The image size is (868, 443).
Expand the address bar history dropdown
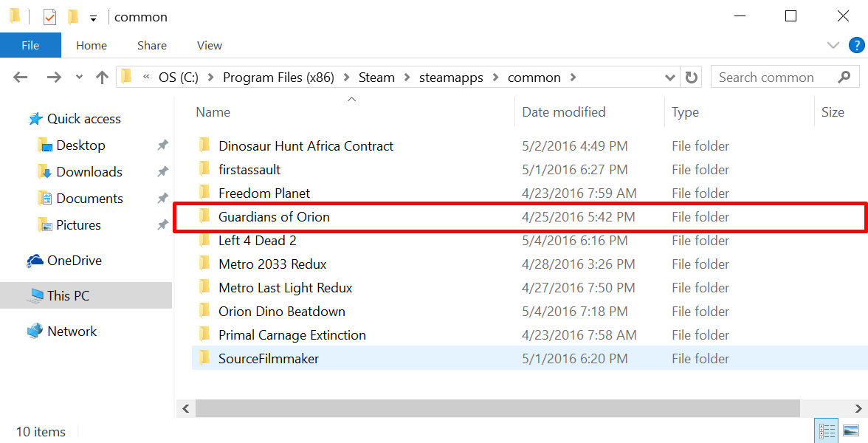(670, 78)
